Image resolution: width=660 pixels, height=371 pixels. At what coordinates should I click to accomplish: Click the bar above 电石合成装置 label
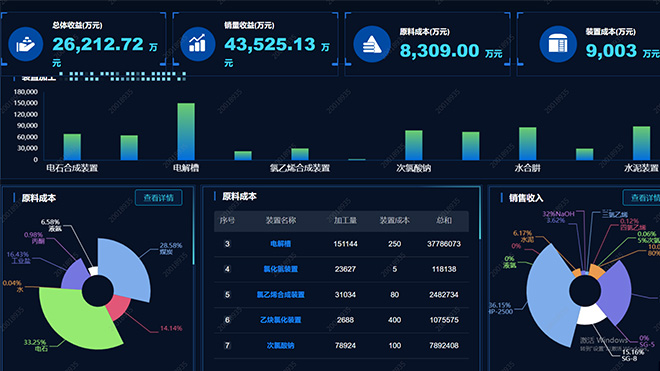(72, 147)
